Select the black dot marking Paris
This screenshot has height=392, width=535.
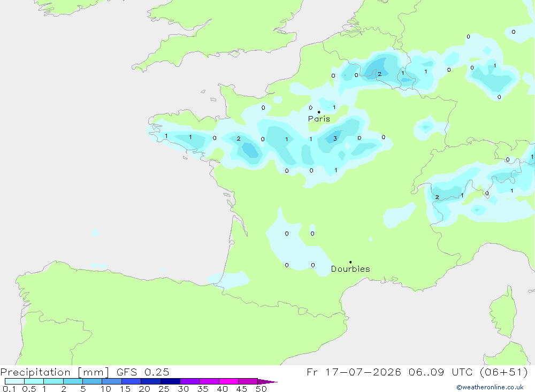pos(319,112)
